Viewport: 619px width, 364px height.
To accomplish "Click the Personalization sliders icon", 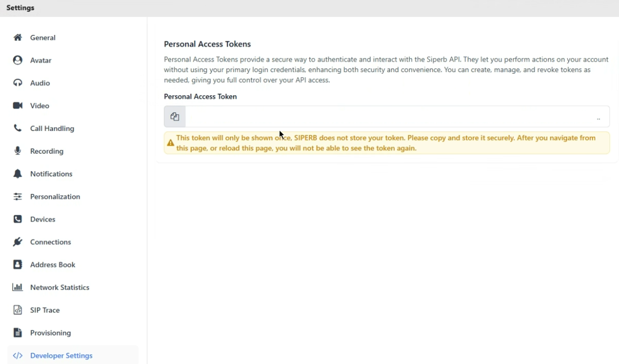I will [18, 197].
